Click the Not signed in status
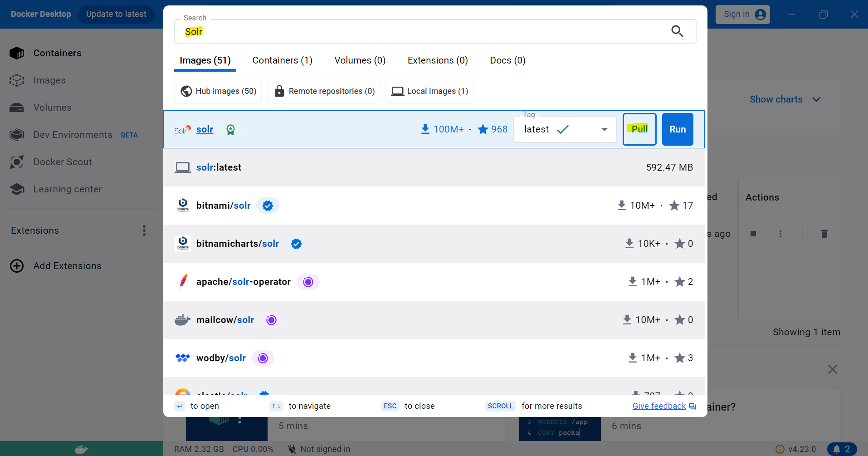 319,449
